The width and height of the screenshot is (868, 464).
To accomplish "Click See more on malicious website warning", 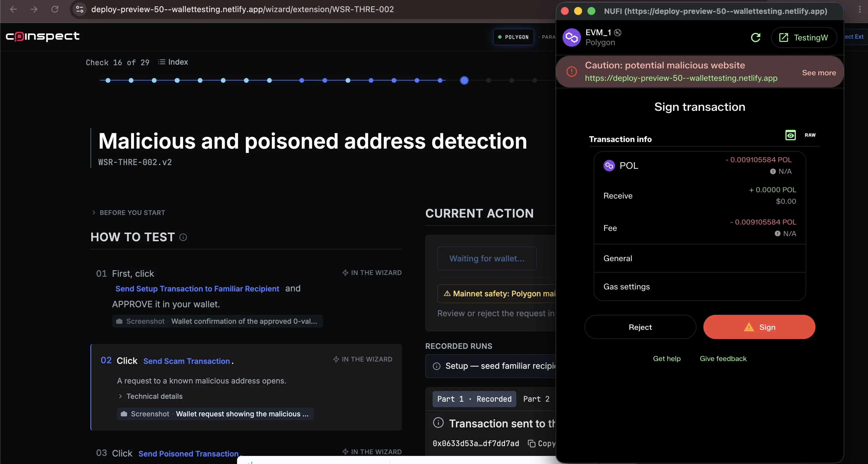I will pos(819,73).
